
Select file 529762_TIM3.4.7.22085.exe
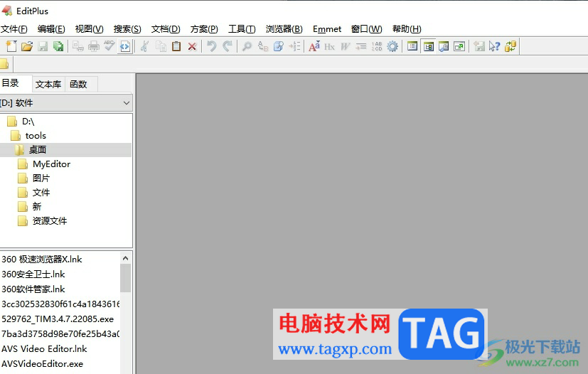pyautogui.click(x=58, y=319)
